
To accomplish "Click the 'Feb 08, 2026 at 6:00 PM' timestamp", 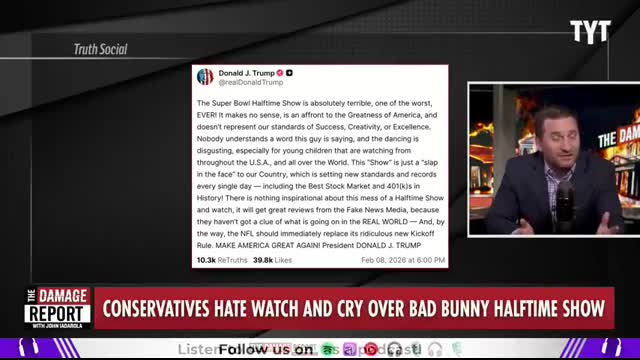I will click(x=403, y=260).
